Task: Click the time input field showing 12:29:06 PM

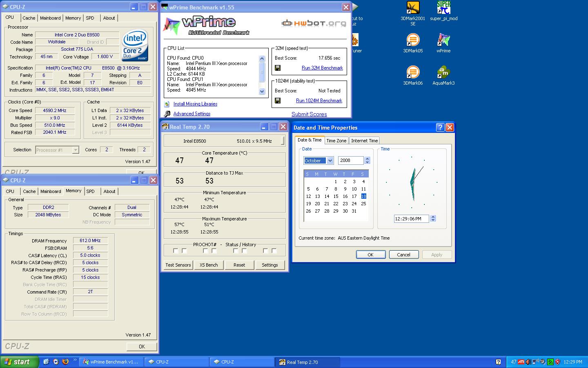Action: point(411,219)
